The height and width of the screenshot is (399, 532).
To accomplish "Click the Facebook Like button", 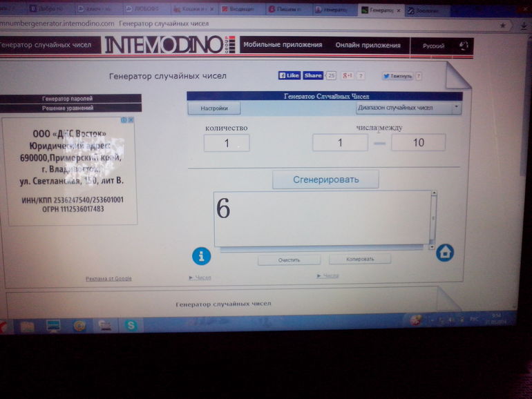I will click(289, 75).
